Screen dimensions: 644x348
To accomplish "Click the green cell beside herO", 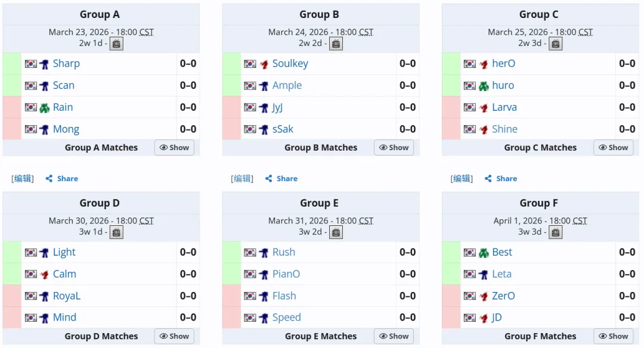I will tap(451, 64).
